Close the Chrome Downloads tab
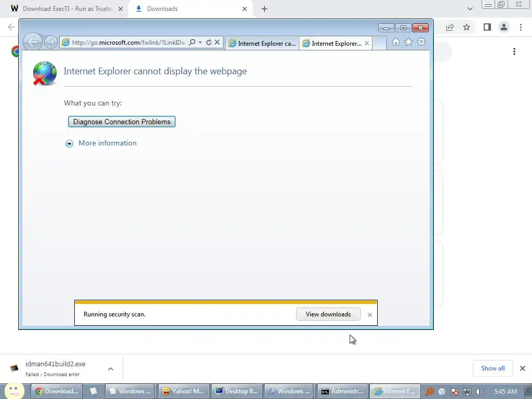 pos(245,9)
